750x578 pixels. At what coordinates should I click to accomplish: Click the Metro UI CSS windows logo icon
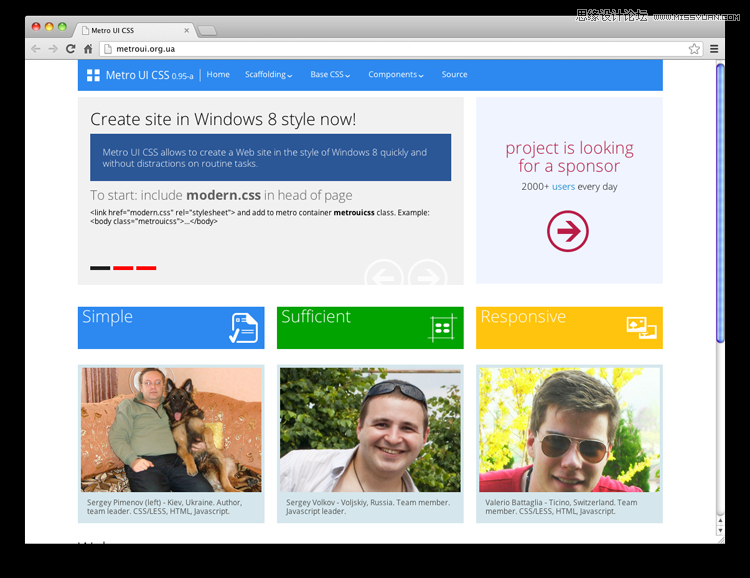(93, 75)
